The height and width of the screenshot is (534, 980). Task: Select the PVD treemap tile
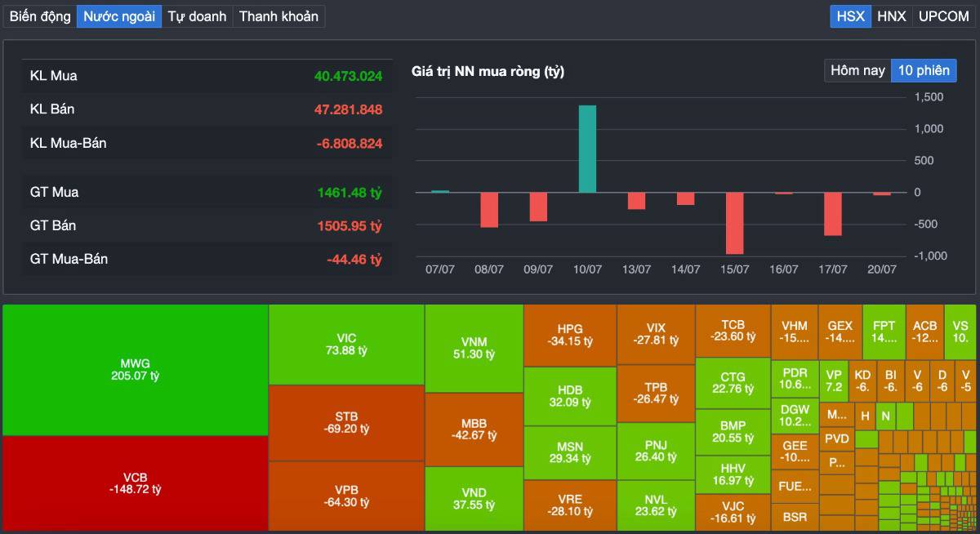click(836, 438)
